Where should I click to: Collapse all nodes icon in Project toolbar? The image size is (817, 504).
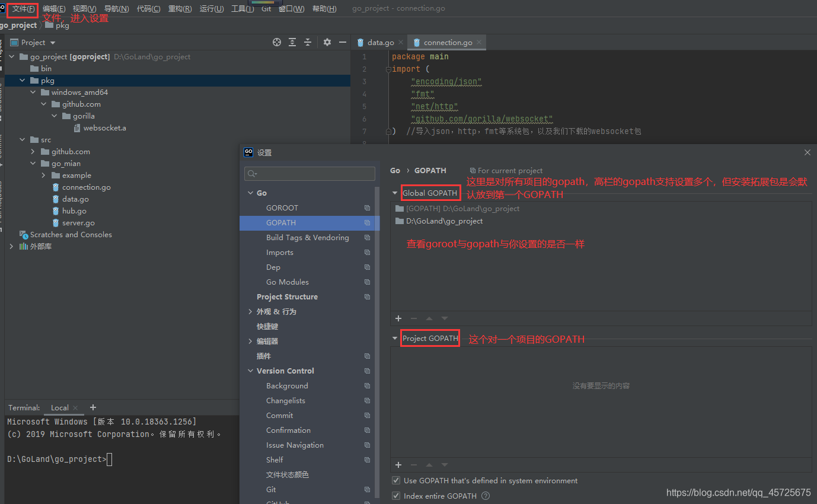pyautogui.click(x=308, y=42)
